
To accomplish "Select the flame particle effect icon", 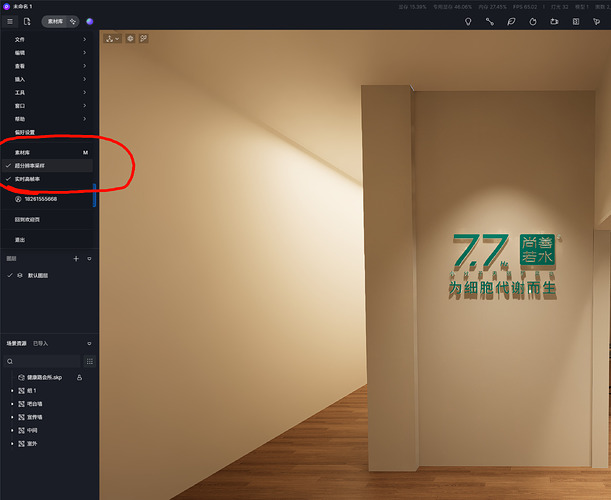I will click(x=533, y=21).
